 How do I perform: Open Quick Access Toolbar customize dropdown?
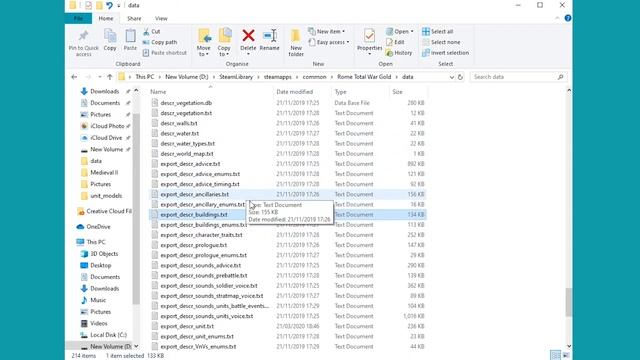tap(119, 5)
